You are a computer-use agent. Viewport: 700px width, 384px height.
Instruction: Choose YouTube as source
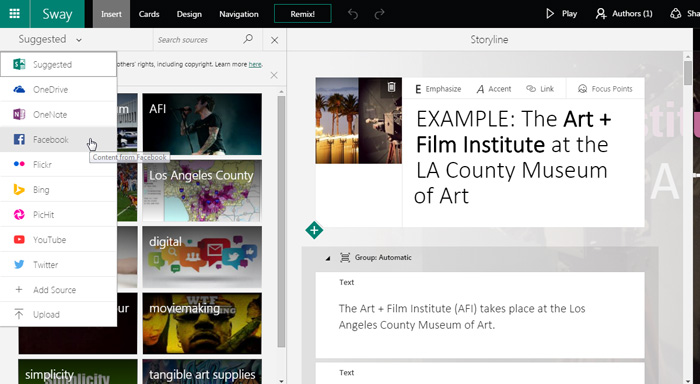coord(58,239)
